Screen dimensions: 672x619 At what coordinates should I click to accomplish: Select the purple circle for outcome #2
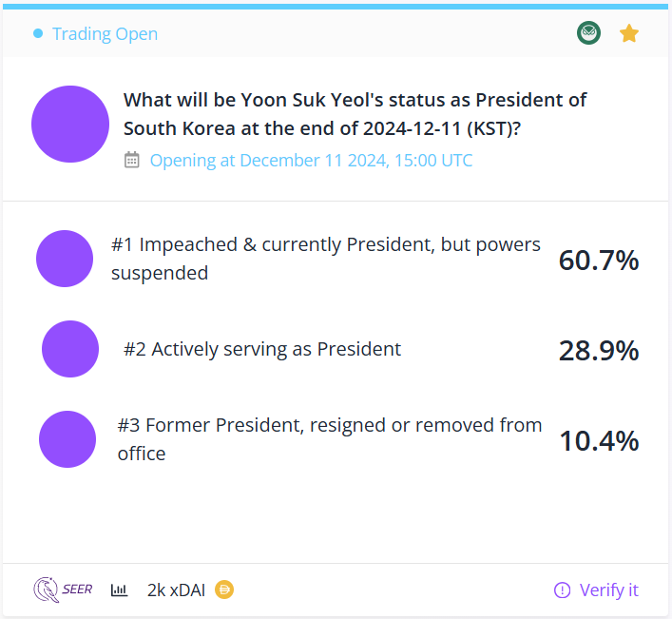pyautogui.click(x=70, y=349)
